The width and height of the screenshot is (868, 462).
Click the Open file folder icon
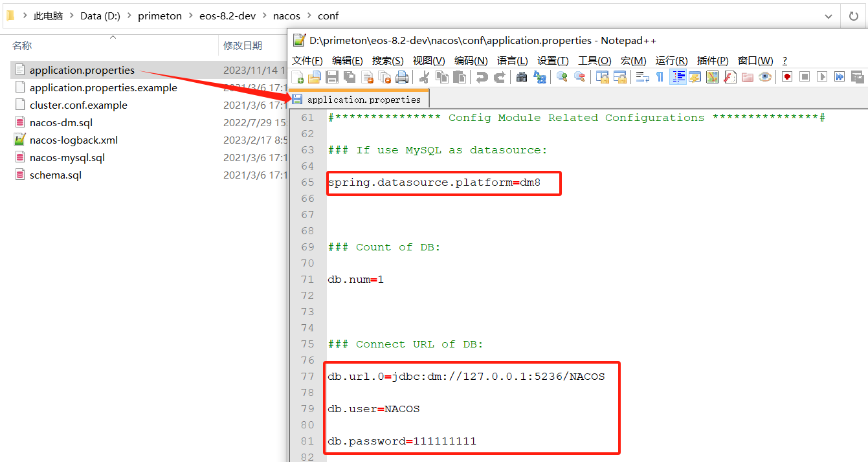coord(315,78)
